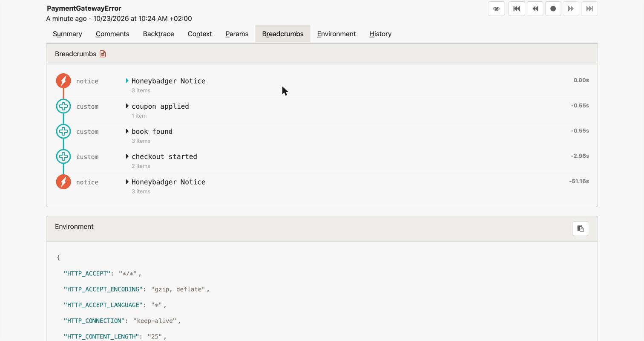The height and width of the screenshot is (341, 644).
Task: Click the PaymentGatewayError title
Action: [84, 8]
